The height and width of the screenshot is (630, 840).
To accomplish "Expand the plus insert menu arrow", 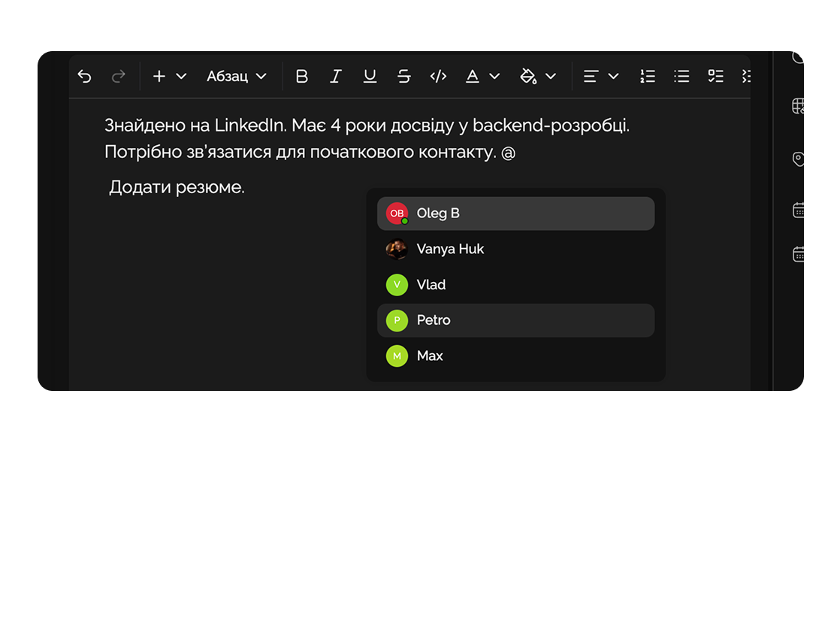I will [181, 76].
